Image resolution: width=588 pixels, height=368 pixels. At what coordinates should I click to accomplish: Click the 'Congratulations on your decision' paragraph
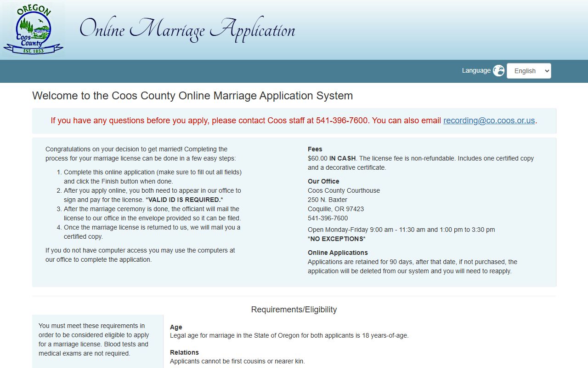point(141,154)
